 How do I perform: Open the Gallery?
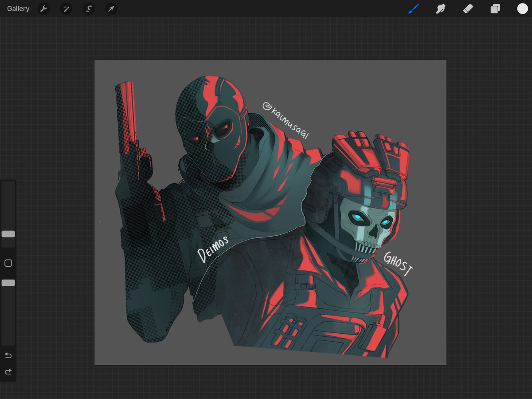pyautogui.click(x=18, y=8)
